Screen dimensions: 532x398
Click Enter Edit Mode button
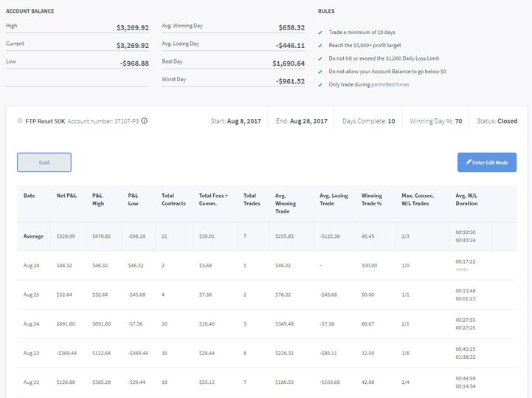coord(487,162)
